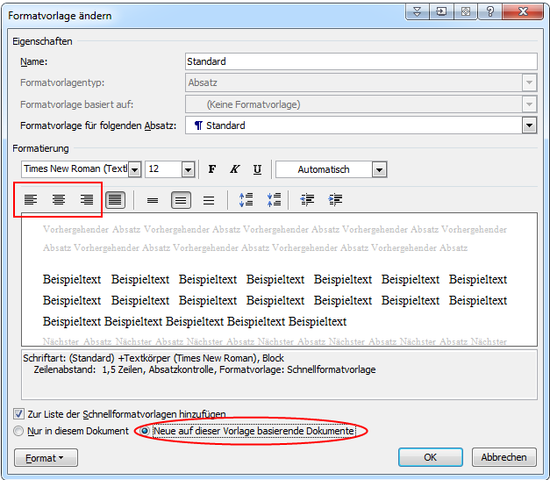Increase paragraph spacing icon
The width and height of the screenshot is (550, 480).
click(x=246, y=200)
